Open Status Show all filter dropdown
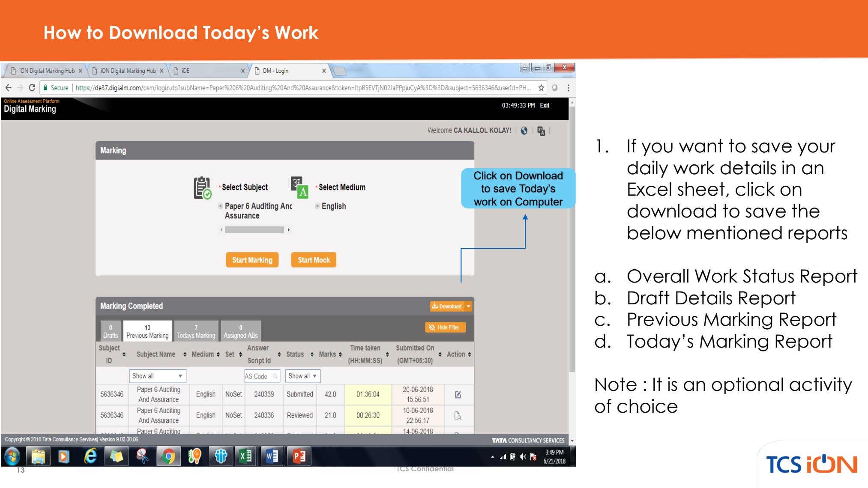 pos(302,376)
